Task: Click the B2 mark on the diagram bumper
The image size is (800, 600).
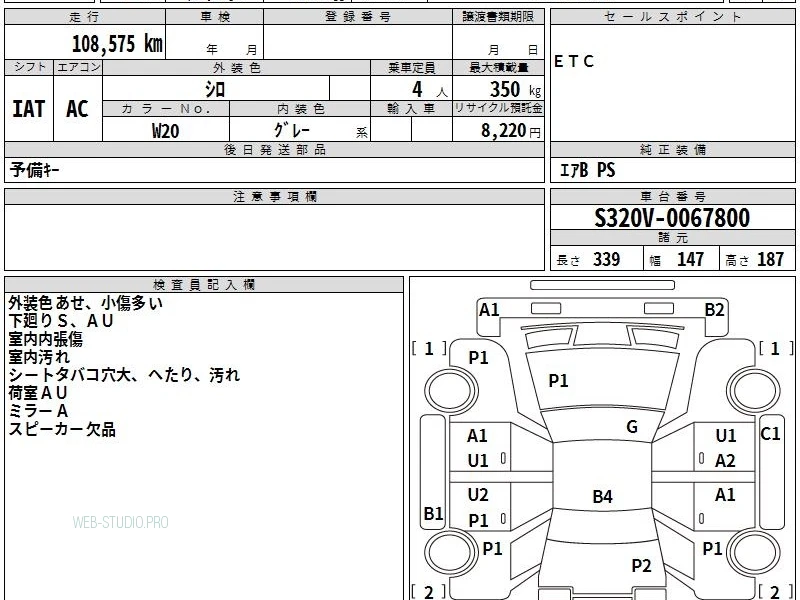Action: (714, 310)
